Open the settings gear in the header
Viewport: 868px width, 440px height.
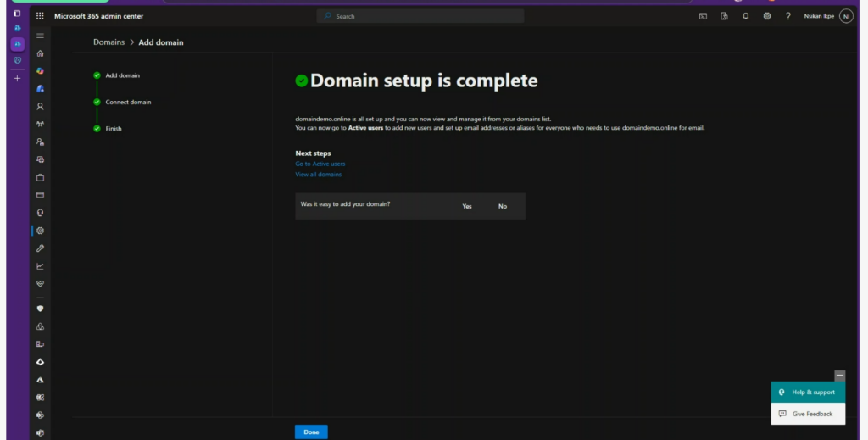coord(767,16)
